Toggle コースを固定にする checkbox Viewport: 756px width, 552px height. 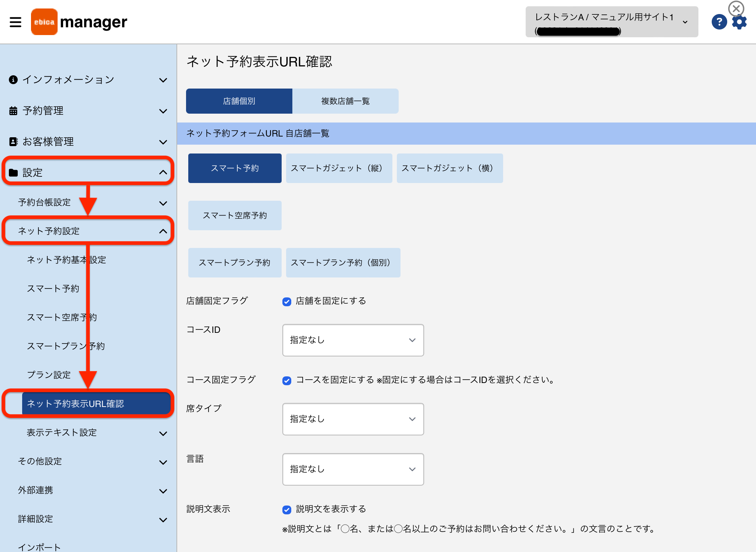[287, 380]
